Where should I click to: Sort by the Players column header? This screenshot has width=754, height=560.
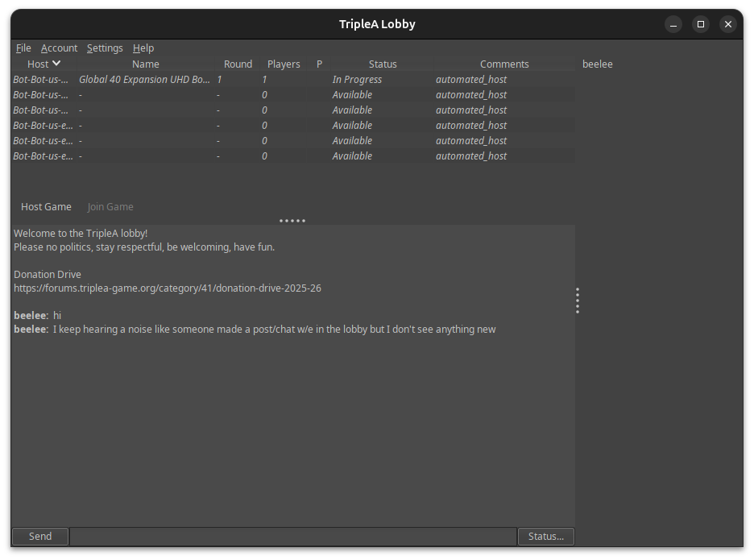(284, 64)
